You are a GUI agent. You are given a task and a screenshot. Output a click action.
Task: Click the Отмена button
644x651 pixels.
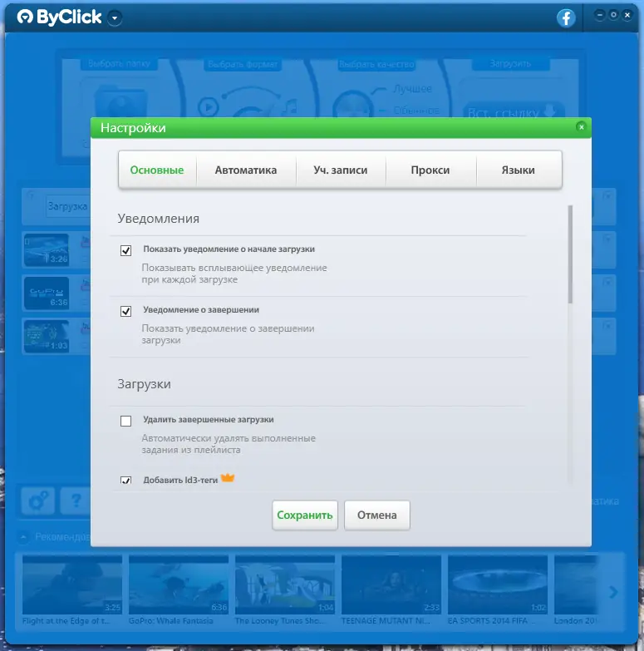tap(377, 515)
